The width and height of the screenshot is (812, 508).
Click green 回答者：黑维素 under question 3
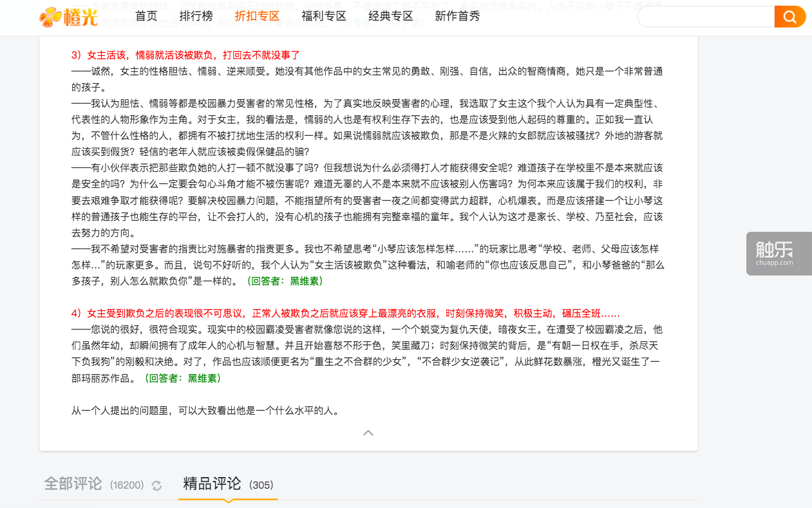click(285, 281)
